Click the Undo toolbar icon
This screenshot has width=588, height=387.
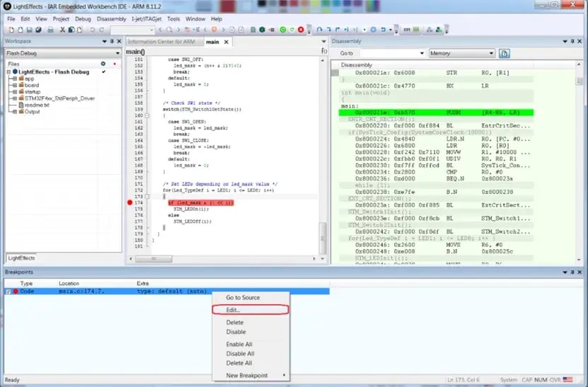92,30
